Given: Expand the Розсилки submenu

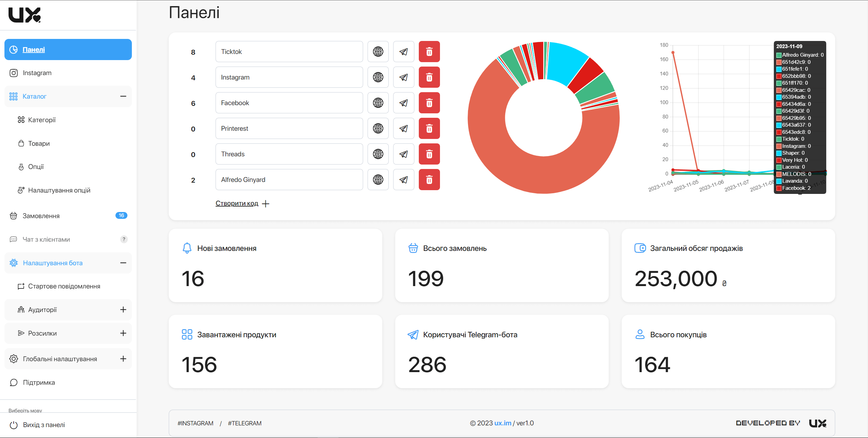Looking at the screenshot, I should click(x=123, y=333).
